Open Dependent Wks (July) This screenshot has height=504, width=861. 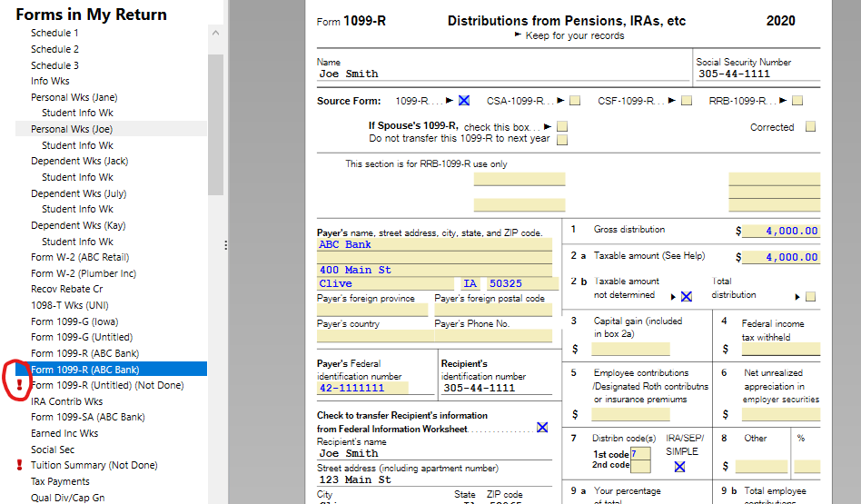(78, 193)
